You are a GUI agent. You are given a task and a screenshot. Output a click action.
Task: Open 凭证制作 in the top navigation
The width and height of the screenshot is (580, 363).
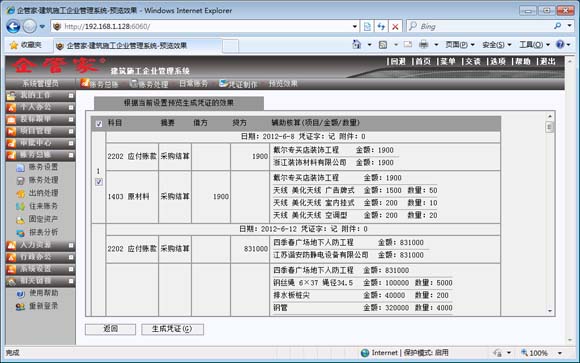(238, 84)
